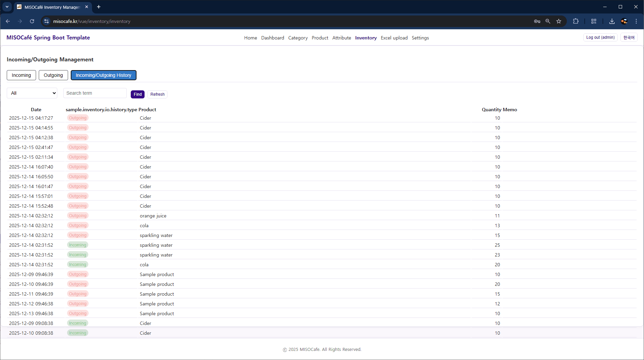Viewport: 644px width, 360px height.
Task: Open the password manager key icon
Action: (x=537, y=21)
